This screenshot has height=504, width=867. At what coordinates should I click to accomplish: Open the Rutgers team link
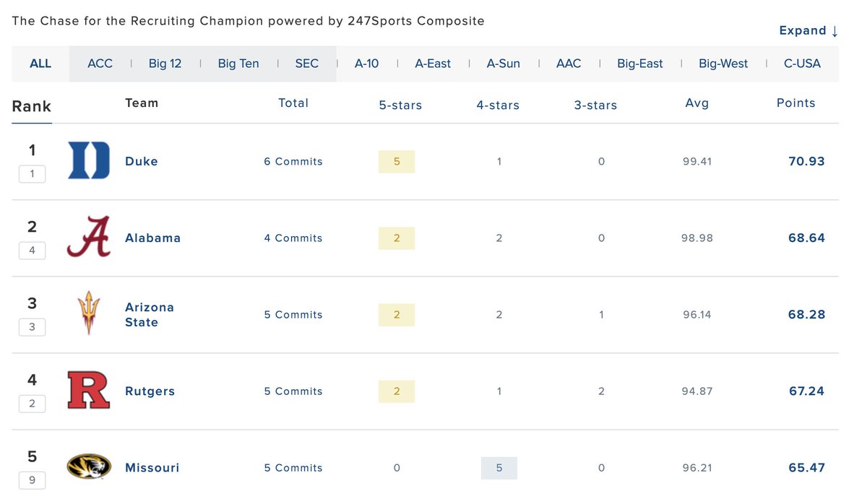[150, 391]
